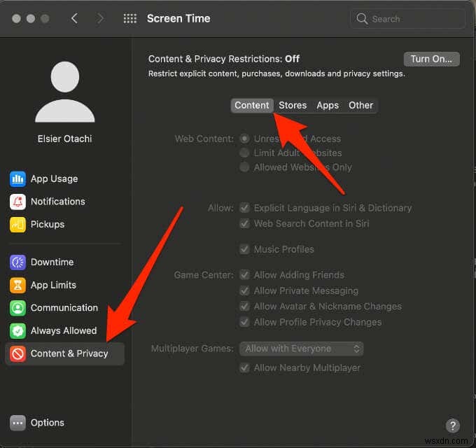
Task: Switch to the Stores tab
Action: click(293, 105)
